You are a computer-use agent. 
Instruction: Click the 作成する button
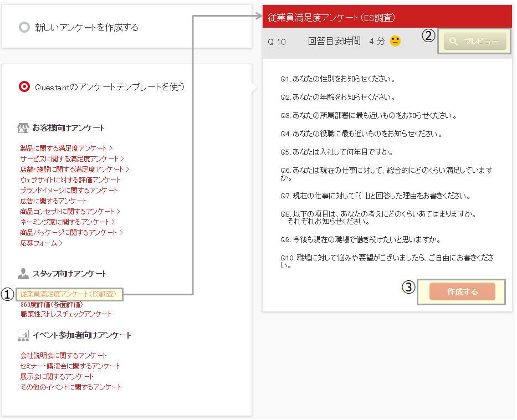tap(462, 292)
